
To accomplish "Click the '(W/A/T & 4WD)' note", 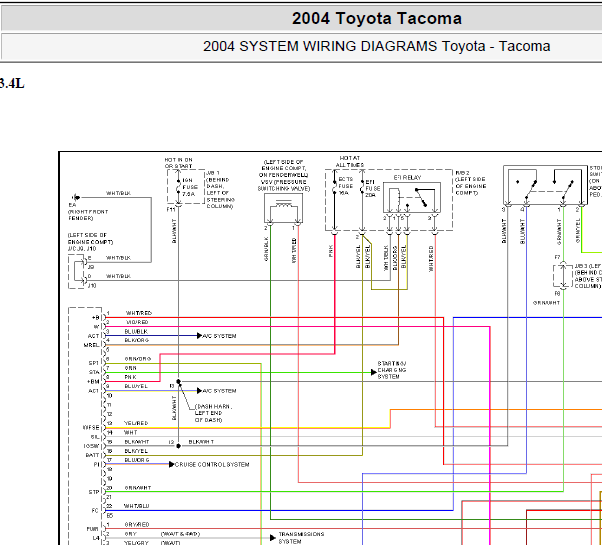I will [x=180, y=534].
